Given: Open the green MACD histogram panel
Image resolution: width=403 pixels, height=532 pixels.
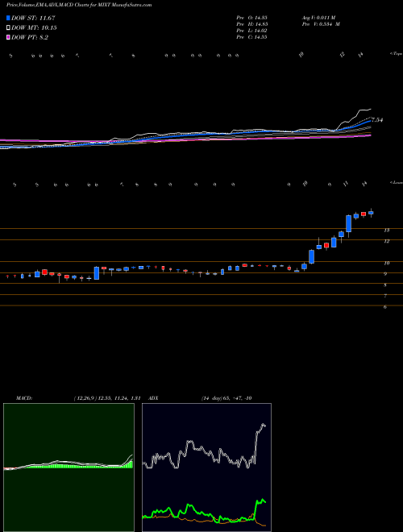Looking at the screenshot, I should [x=69, y=468].
